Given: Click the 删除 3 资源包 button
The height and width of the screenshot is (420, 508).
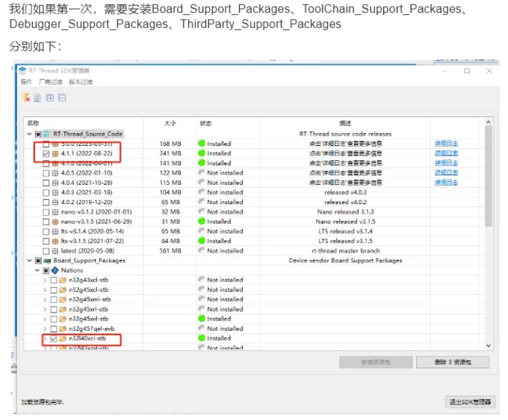Looking at the screenshot, I should (x=452, y=362).
